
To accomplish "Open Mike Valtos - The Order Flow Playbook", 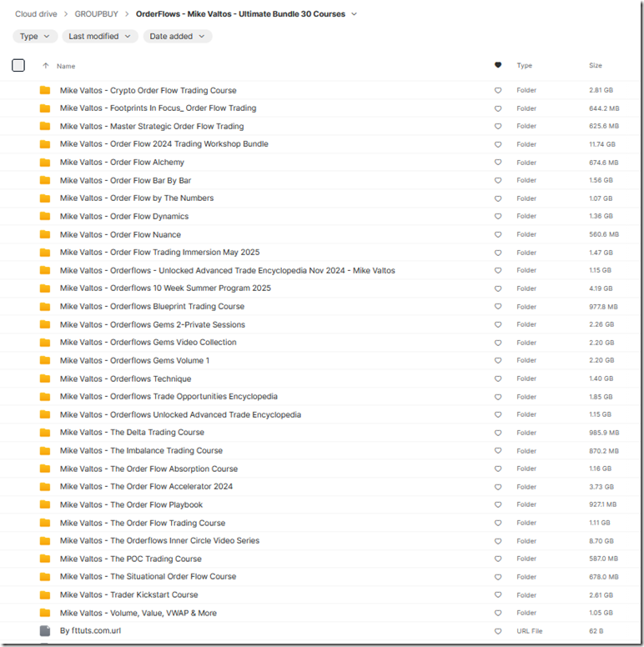I will coord(131,504).
